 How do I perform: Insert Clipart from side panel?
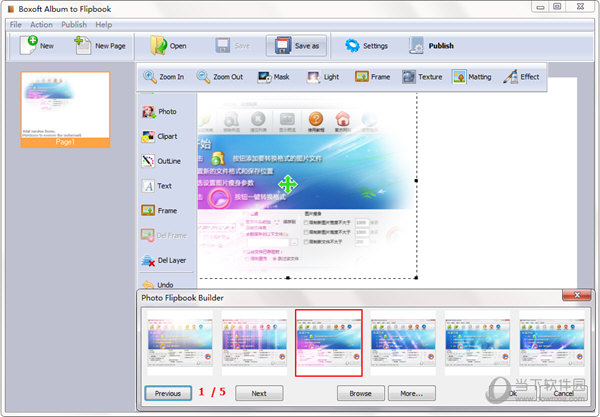point(160,137)
